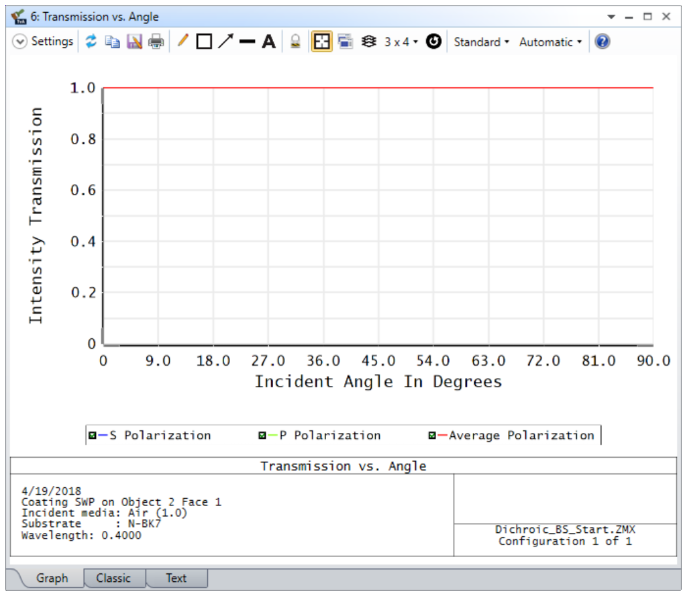The width and height of the screenshot is (689, 597).
Task: Select the text annotation 'A' tool
Action: 268,42
